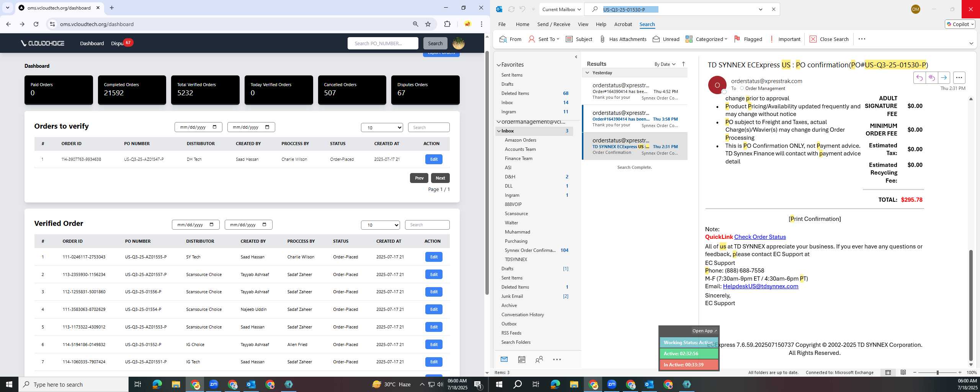Open the Current Mailbox scope dropdown
980x392 pixels.
pyautogui.click(x=562, y=9)
